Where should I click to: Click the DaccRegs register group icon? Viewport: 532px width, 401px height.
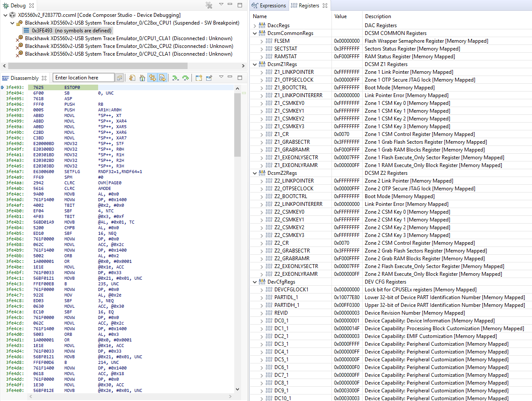click(262, 25)
